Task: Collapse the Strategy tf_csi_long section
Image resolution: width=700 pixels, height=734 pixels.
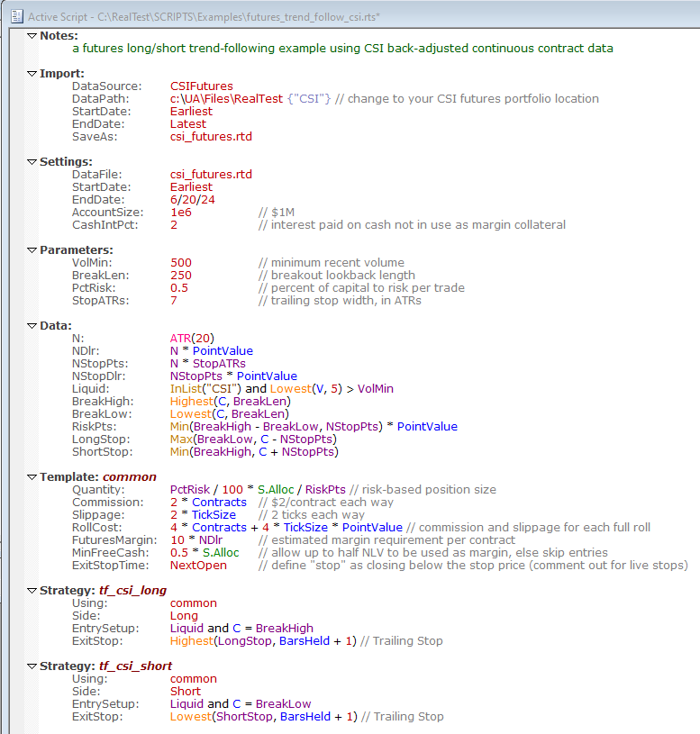Action: [32, 590]
